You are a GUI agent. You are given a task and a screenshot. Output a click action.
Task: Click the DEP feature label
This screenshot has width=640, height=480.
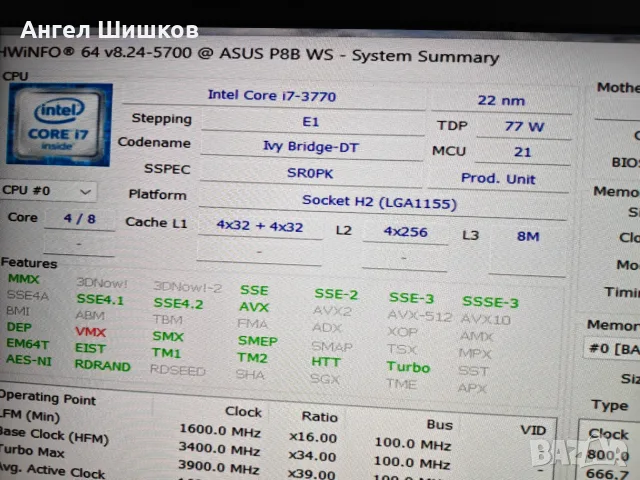(19, 327)
